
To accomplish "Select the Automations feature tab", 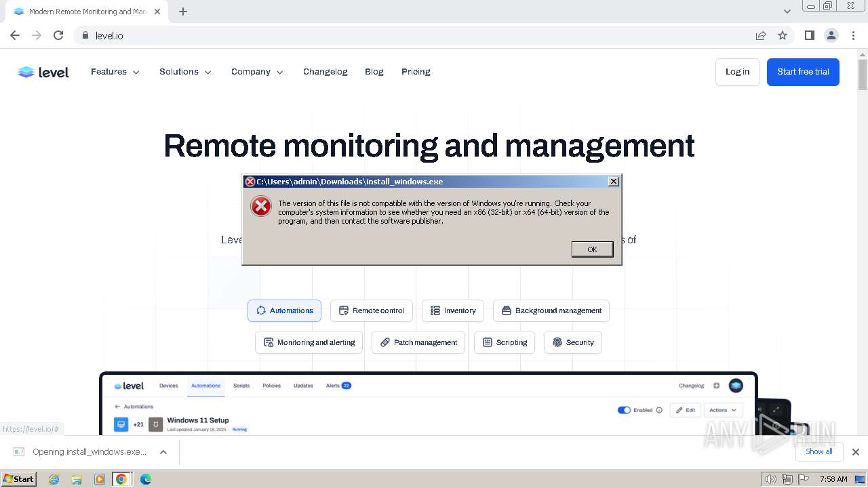I will [x=284, y=310].
